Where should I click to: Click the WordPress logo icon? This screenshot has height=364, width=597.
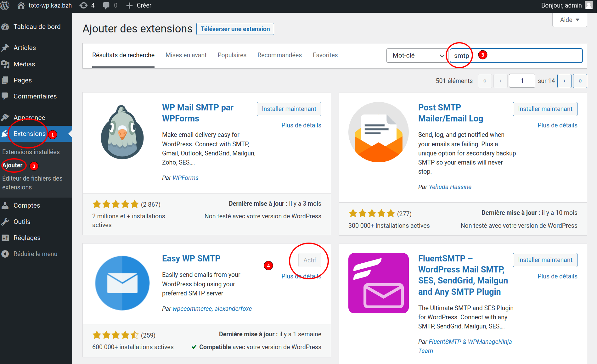tap(5, 5)
